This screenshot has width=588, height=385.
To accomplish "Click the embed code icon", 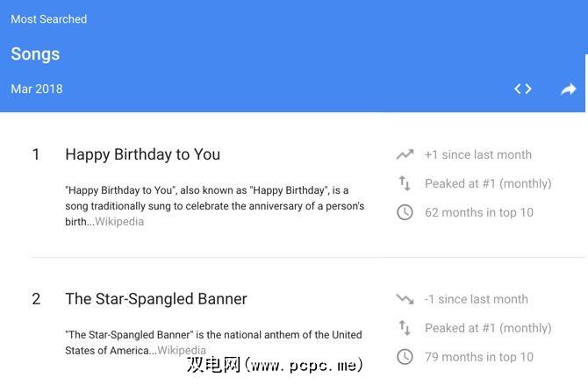I will 523,89.
